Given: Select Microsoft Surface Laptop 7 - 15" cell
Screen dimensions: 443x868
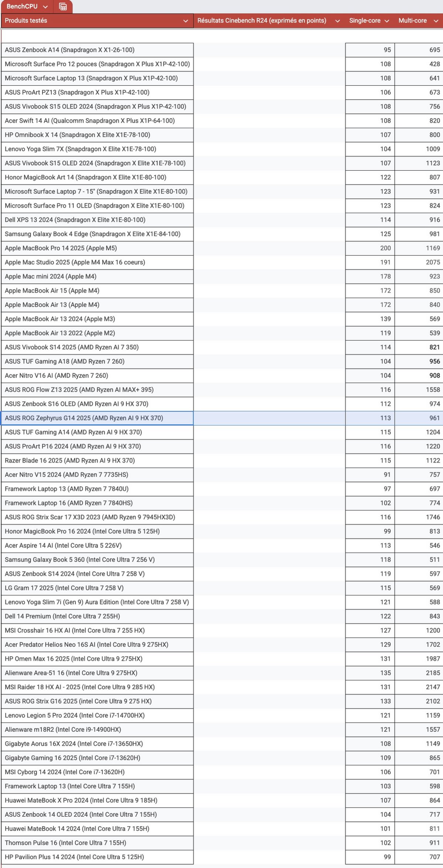Looking at the screenshot, I should tap(97, 192).
